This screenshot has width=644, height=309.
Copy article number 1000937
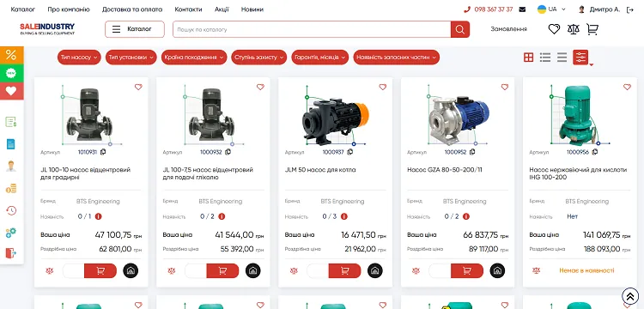click(350, 152)
